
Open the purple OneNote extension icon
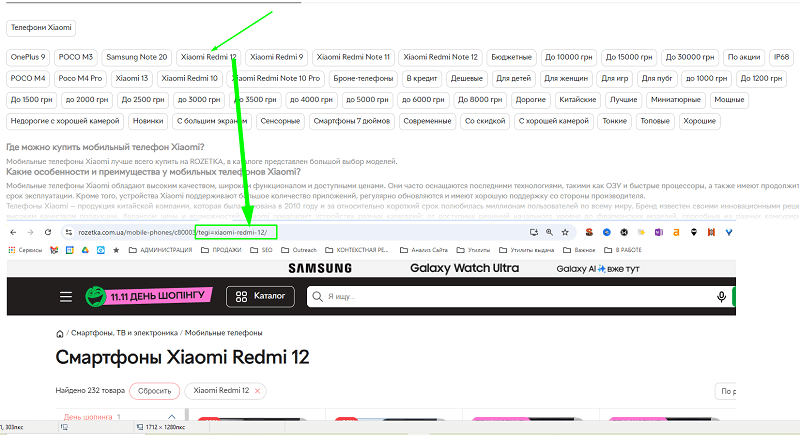coord(659,233)
